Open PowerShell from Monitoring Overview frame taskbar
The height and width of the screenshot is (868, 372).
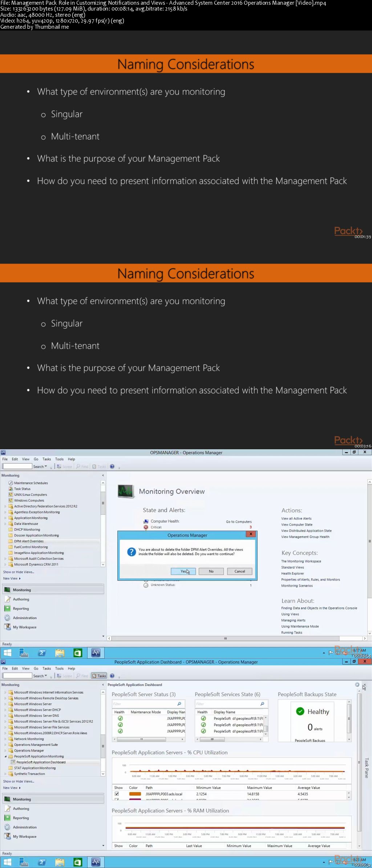coord(42,653)
